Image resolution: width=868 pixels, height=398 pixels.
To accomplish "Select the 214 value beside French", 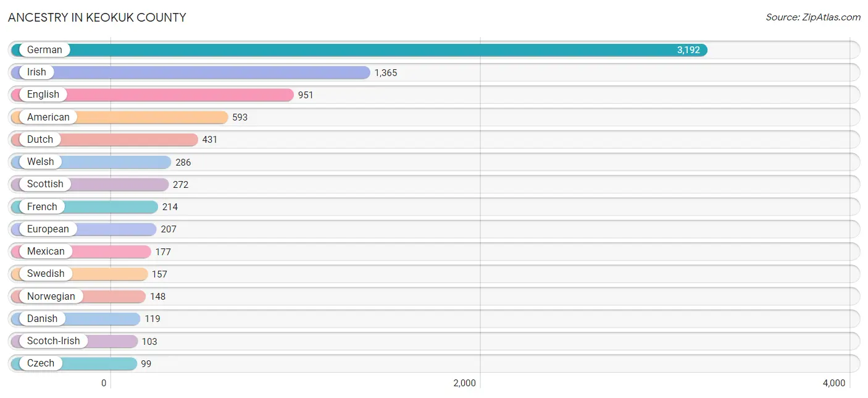I will 170,207.
